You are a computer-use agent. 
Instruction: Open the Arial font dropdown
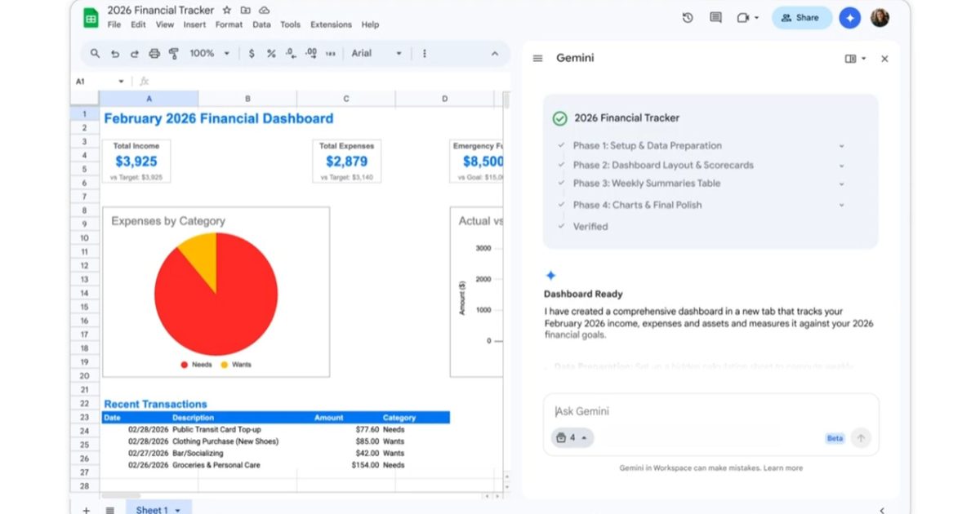(377, 54)
